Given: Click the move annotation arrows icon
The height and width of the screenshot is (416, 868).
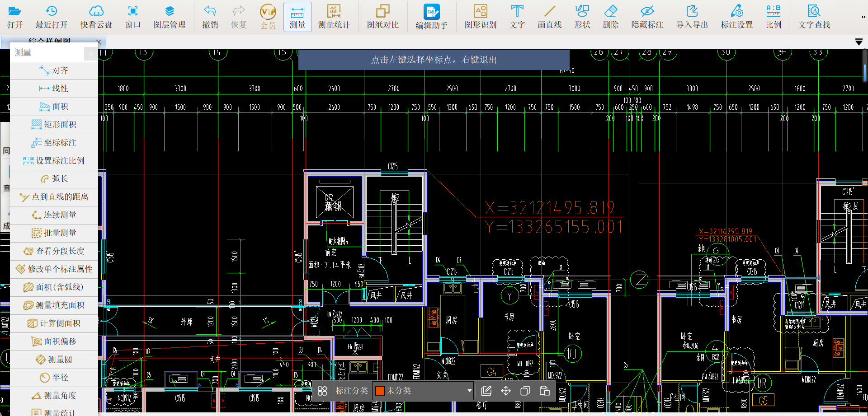Looking at the screenshot, I should click(x=506, y=391).
